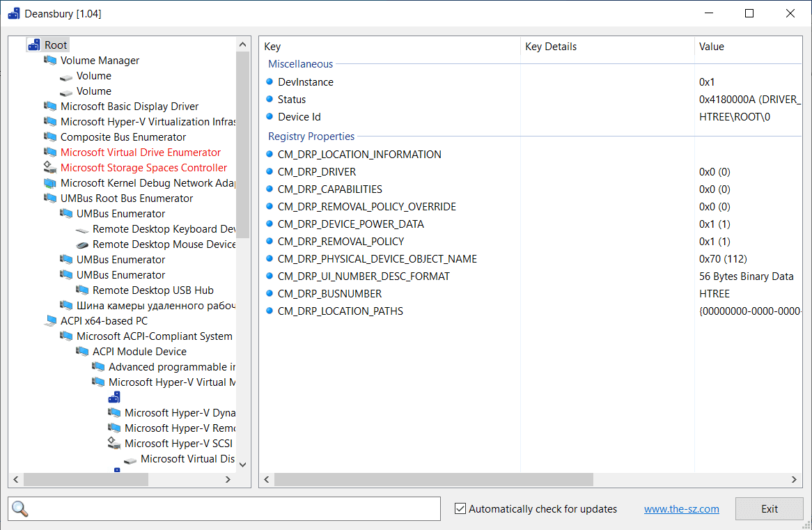Click the Root device tree icon
This screenshot has width=812, height=530.
pyautogui.click(x=34, y=45)
